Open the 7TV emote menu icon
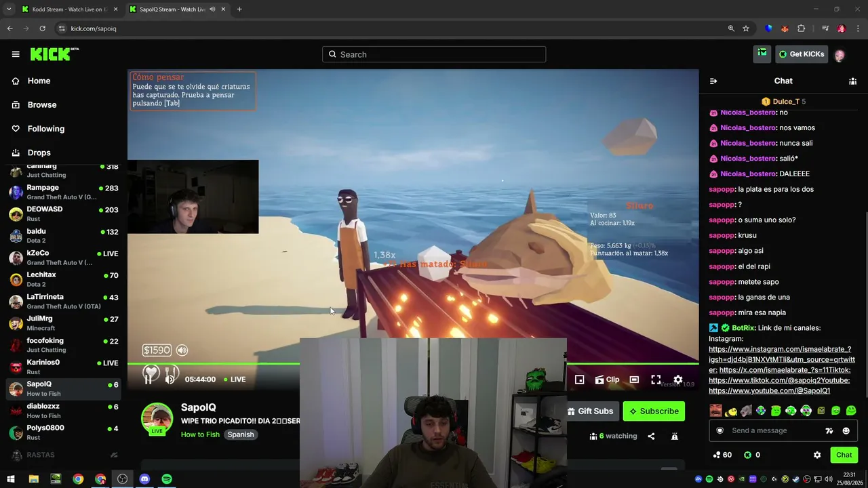868x488 pixels. (829, 430)
